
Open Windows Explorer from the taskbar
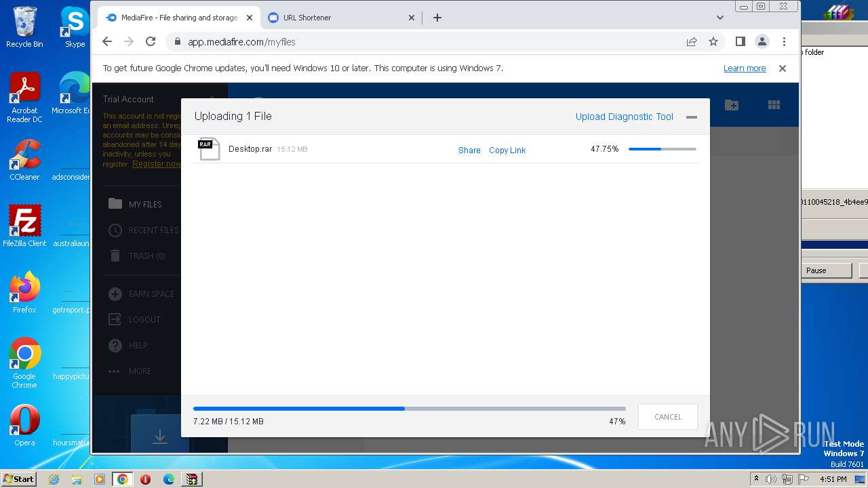(x=77, y=479)
